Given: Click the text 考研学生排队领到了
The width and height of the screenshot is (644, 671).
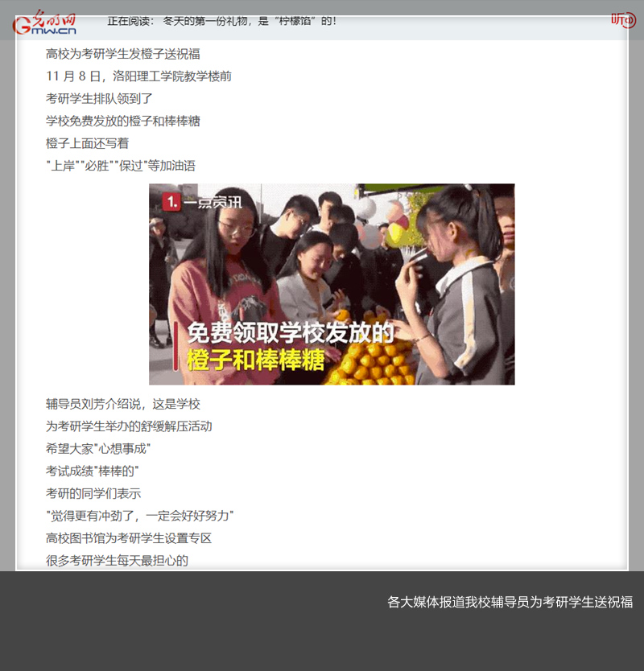Looking at the screenshot, I should point(99,99).
